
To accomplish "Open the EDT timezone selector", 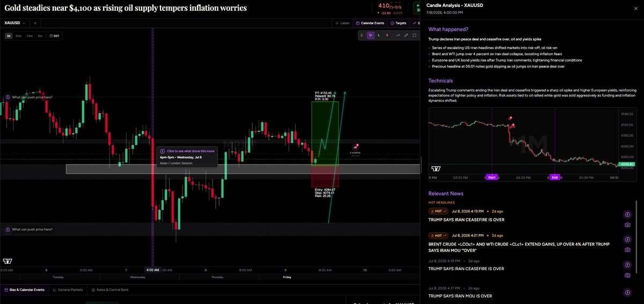I will pos(55,35).
